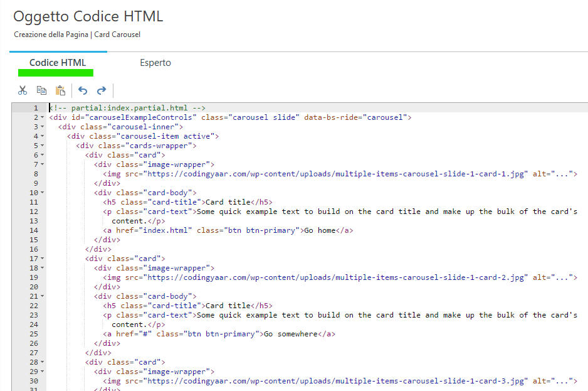This screenshot has height=391, width=588.
Task: Click the Paste clipboard icon
Action: tap(60, 90)
